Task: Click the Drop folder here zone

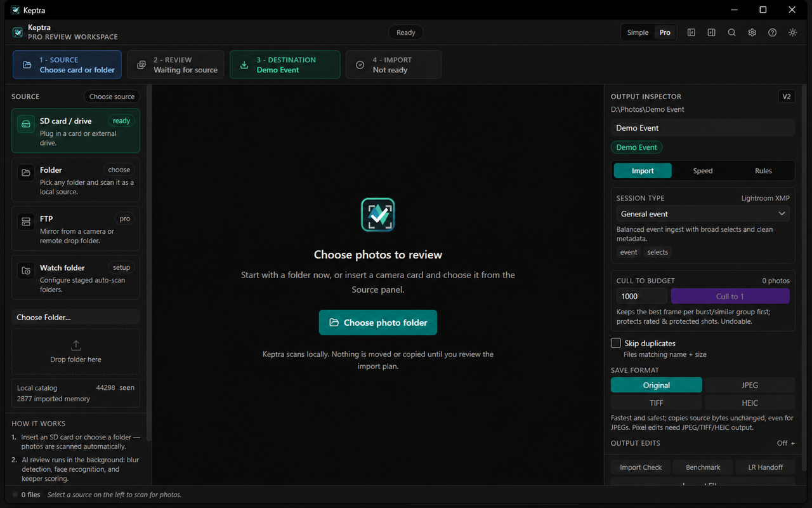Action: coord(75,351)
